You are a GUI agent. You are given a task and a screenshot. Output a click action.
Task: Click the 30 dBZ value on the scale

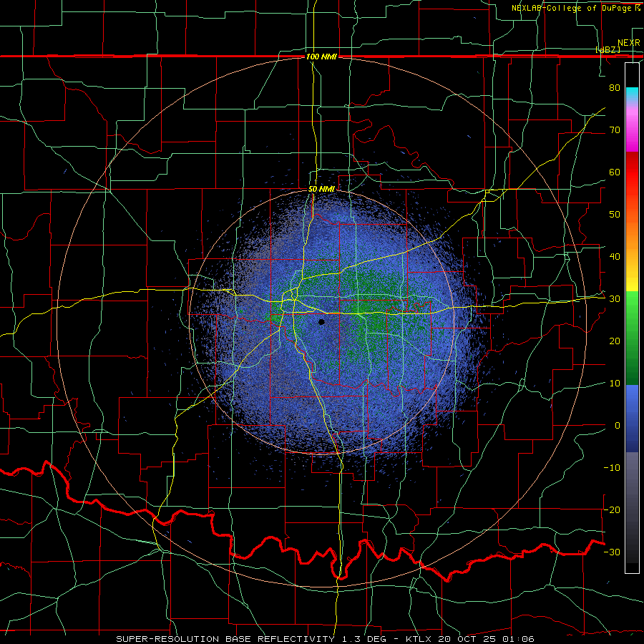(615, 299)
